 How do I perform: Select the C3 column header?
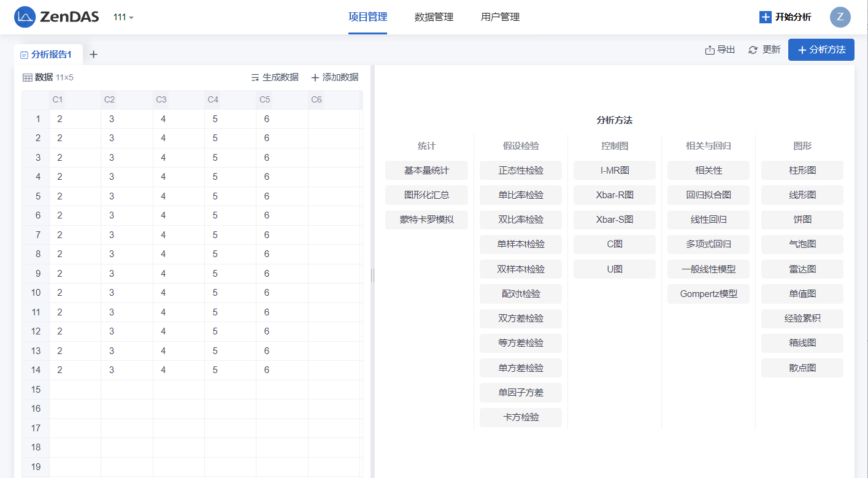tap(161, 99)
